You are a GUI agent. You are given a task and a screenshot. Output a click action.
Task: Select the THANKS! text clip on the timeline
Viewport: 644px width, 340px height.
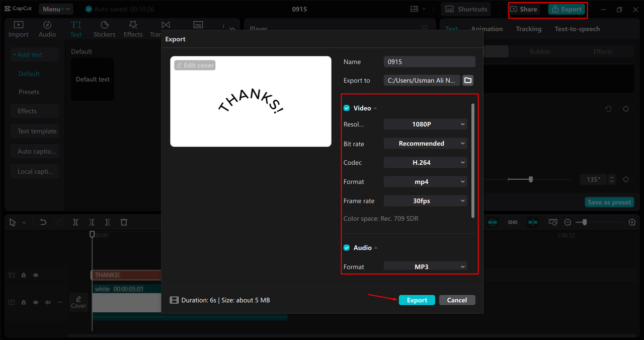point(126,275)
